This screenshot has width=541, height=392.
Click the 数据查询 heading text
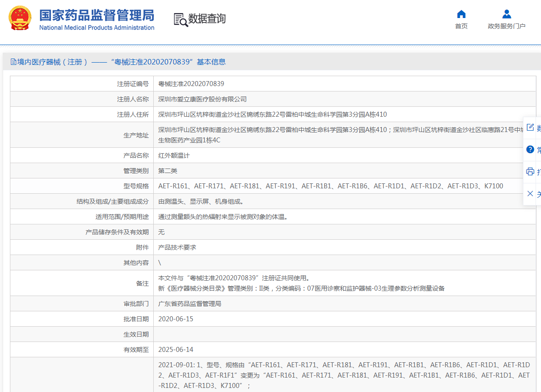207,19
